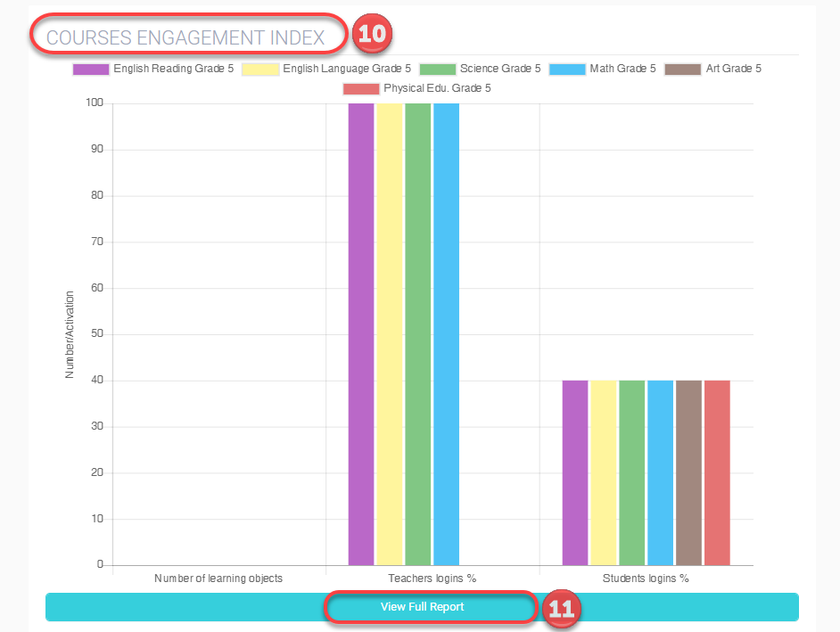The width and height of the screenshot is (840, 632).
Task: Click the English Language Grade 5 legend label
Action: point(347,69)
